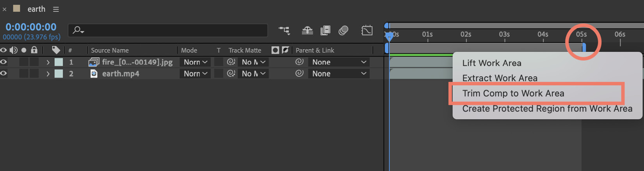Open the Graph Editor icon
This screenshot has width=644, height=171.
(367, 30)
